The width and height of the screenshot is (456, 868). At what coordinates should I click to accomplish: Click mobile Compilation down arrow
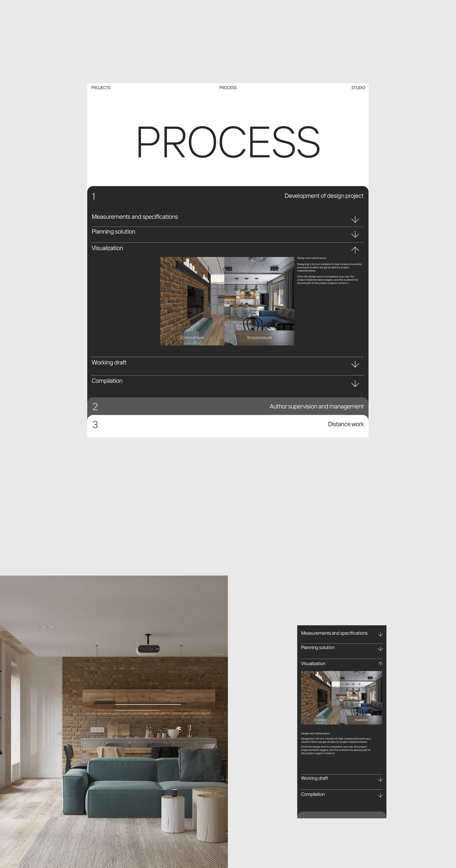click(x=380, y=795)
